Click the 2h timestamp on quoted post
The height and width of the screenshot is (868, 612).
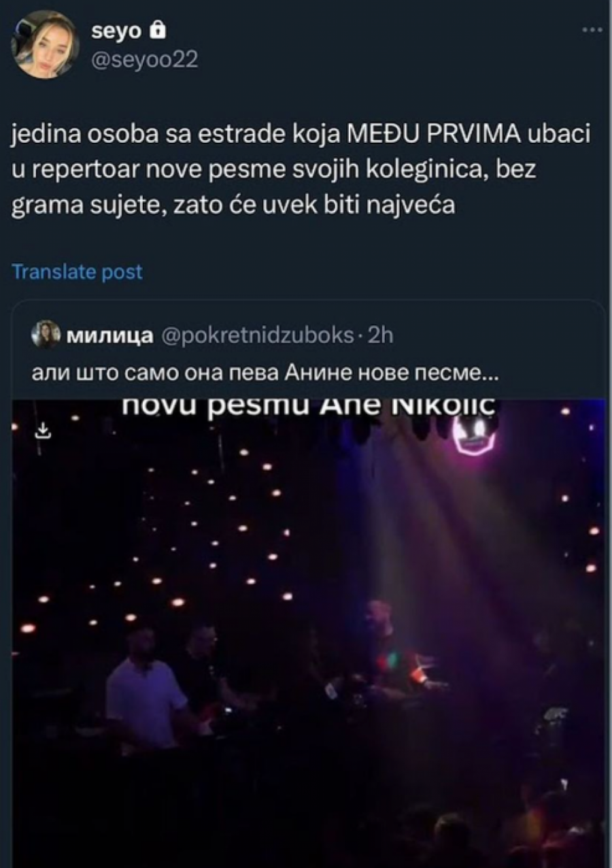pos(381,335)
